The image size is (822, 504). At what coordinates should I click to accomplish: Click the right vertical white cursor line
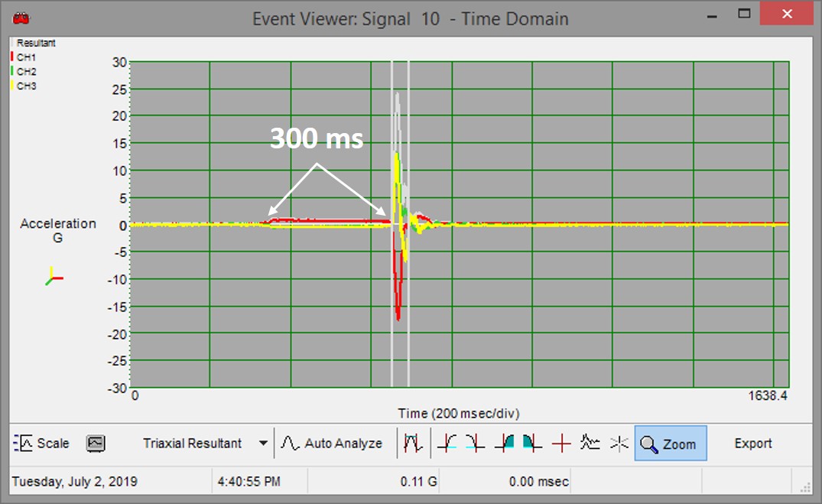[408, 224]
